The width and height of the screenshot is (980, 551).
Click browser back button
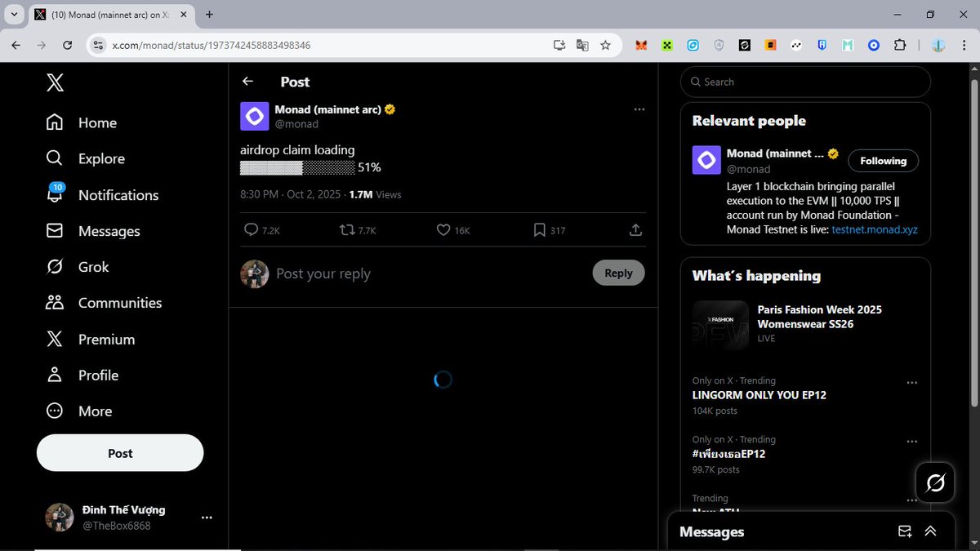[16, 45]
